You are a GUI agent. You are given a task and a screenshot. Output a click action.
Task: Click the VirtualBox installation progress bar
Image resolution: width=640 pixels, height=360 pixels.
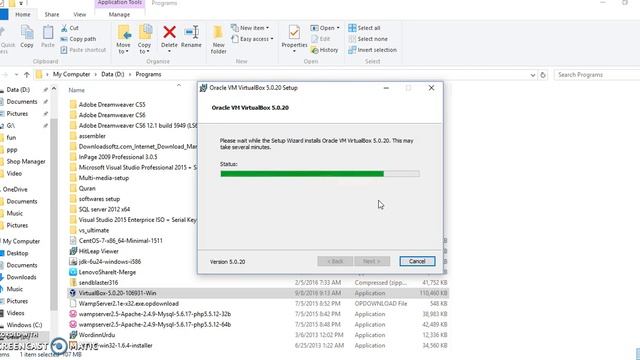[320, 174]
